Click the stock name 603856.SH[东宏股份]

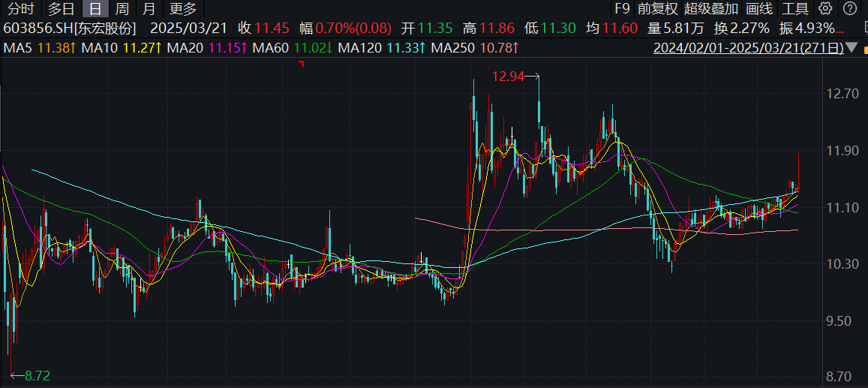[x=69, y=28]
